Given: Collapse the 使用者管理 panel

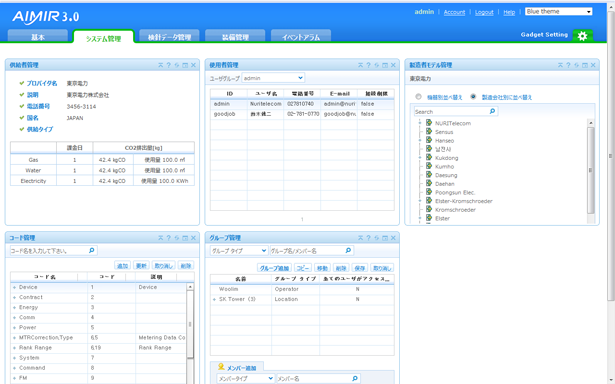Looking at the screenshot, I should (360, 65).
